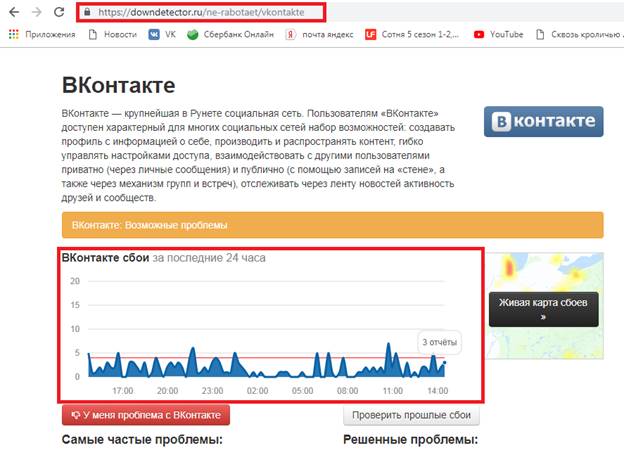Click the 20 value on chart axis
Image resolution: width=624 pixels, height=455 pixels.
[75, 281]
